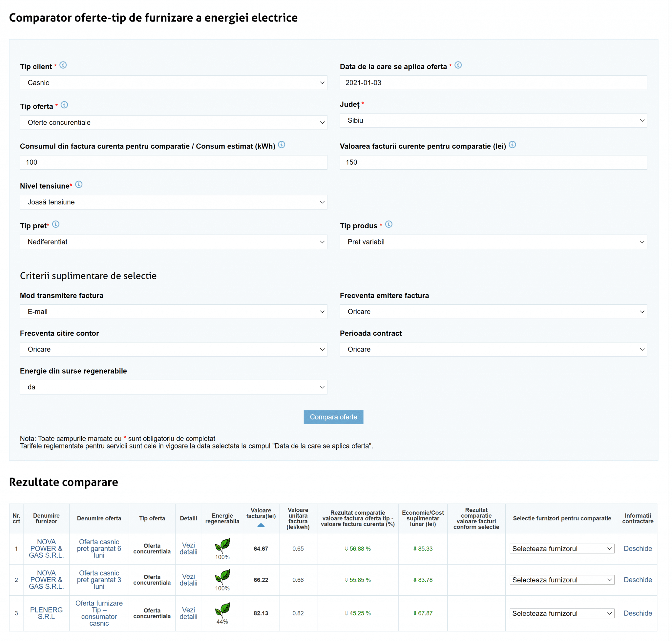This screenshot has width=672, height=641.
Task: Open the Perioada contract dropdown
Action: (x=493, y=349)
